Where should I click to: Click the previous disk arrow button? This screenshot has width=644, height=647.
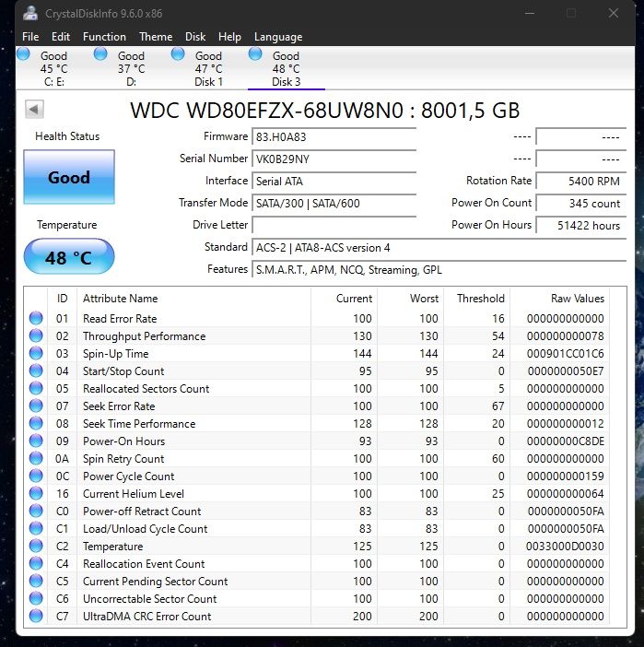pyautogui.click(x=34, y=110)
